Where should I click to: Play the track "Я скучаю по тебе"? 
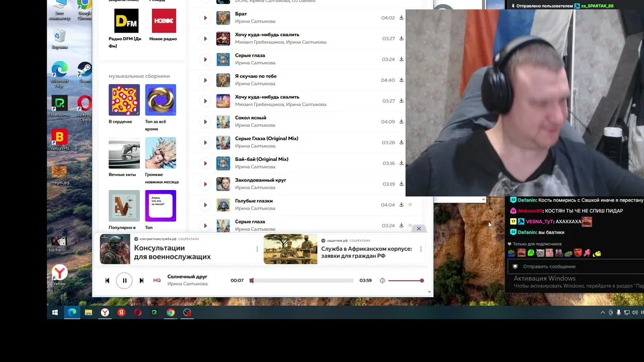click(205, 80)
